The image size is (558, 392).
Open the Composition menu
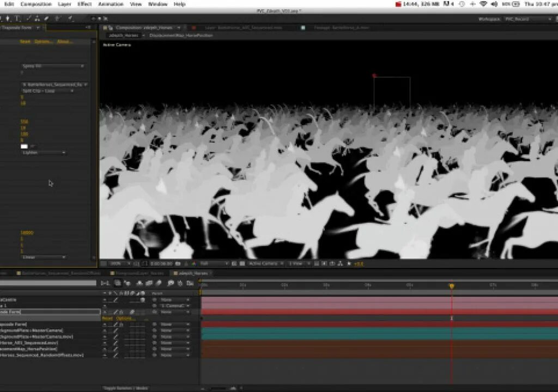(36, 4)
